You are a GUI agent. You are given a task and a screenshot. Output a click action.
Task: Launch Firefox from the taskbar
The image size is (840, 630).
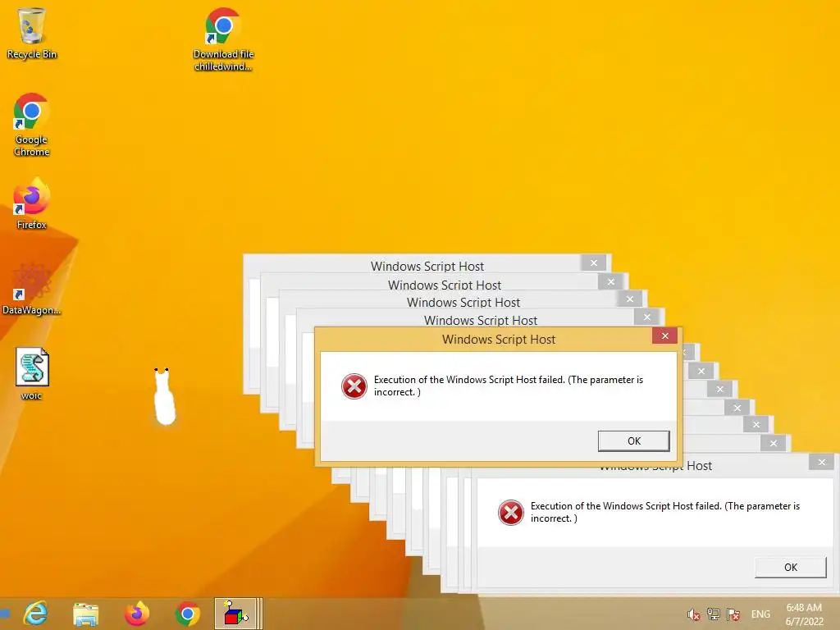click(137, 614)
